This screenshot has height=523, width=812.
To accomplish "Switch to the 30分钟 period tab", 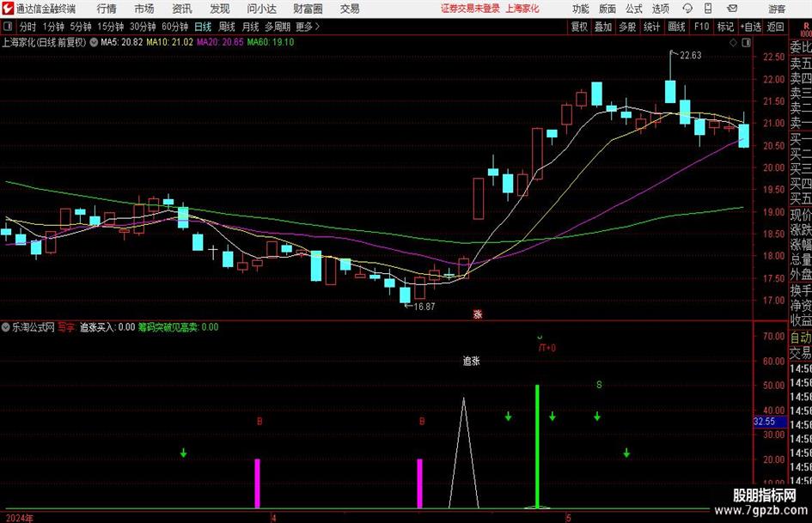I will 143,27.
